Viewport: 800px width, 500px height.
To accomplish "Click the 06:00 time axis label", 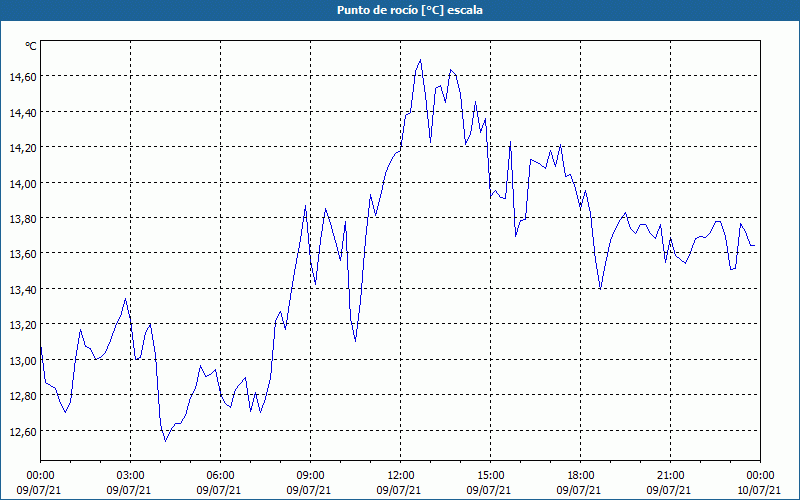I will coord(220,476).
